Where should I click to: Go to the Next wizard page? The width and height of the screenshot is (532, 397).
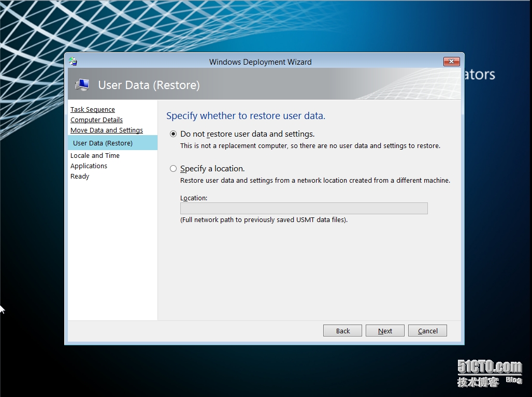(x=385, y=331)
